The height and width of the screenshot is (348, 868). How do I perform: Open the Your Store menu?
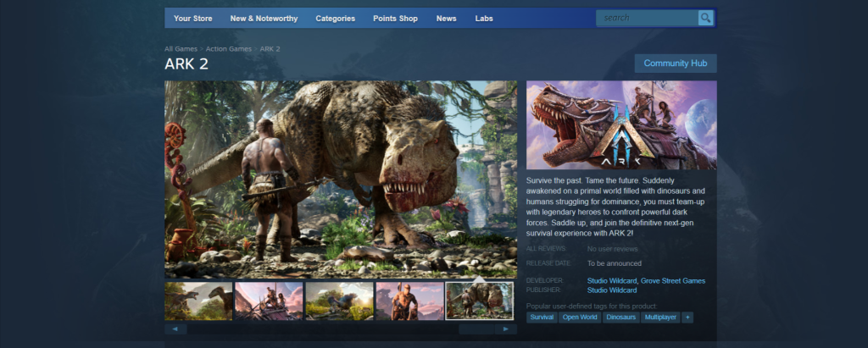click(x=192, y=18)
